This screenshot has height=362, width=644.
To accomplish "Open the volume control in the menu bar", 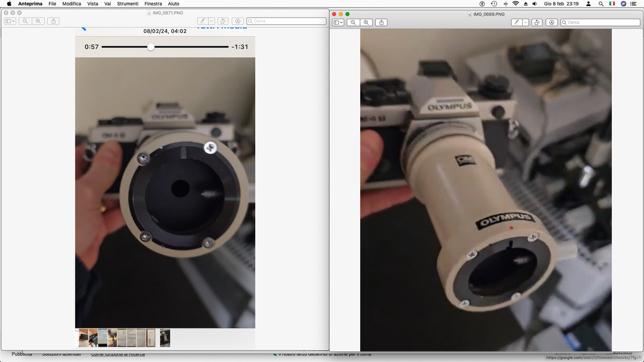I will click(535, 4).
